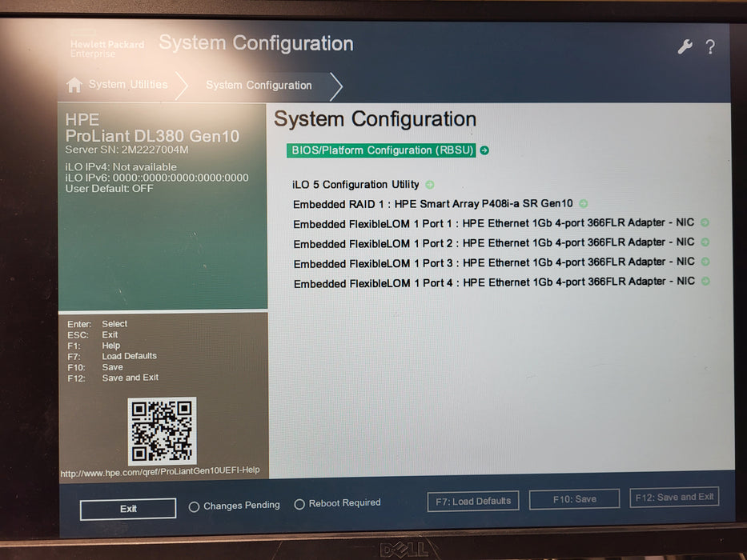The image size is (747, 560).
Task: Click the Reboot Required indicator
Action: [338, 503]
